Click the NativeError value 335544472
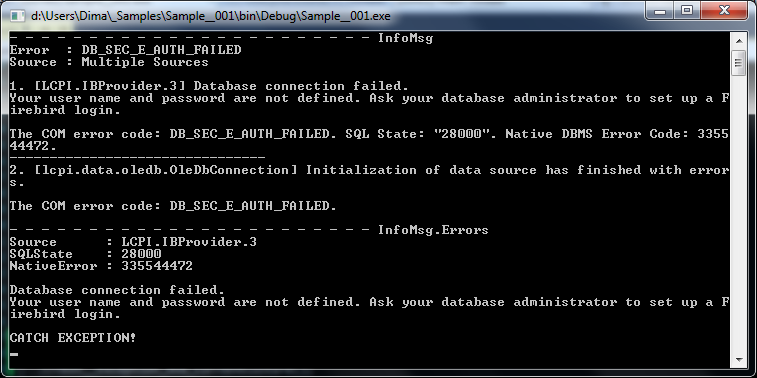This screenshot has width=757, height=378. (157, 266)
